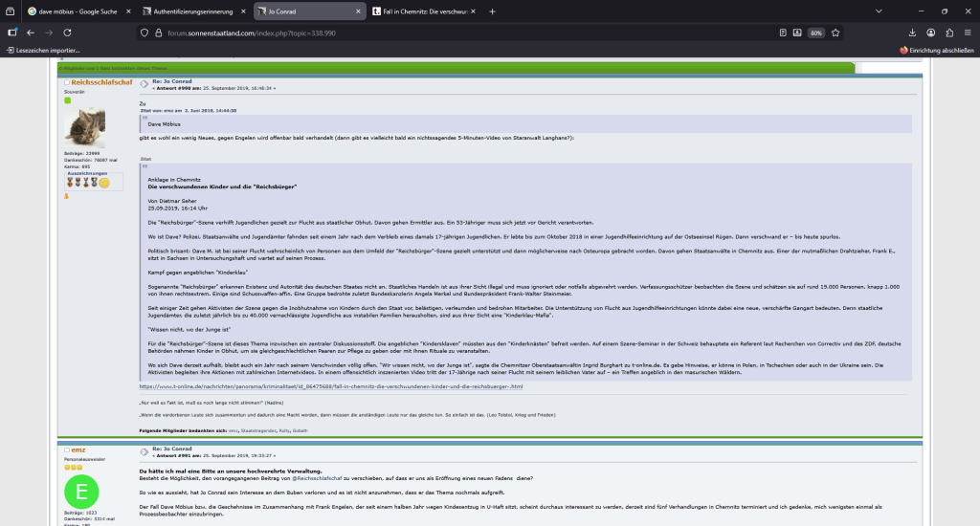
Task: Open the Firefox account icon
Action: coord(932,32)
